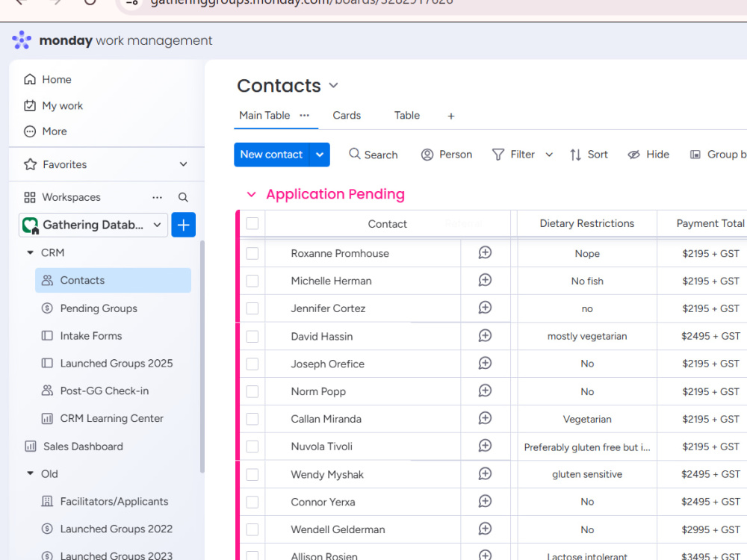Open conversation for David Hassin
The height and width of the screenshot is (560, 747).
(485, 336)
